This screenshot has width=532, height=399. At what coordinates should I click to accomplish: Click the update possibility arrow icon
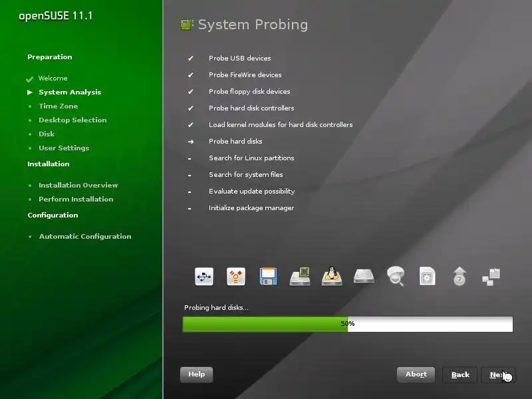[x=460, y=276]
